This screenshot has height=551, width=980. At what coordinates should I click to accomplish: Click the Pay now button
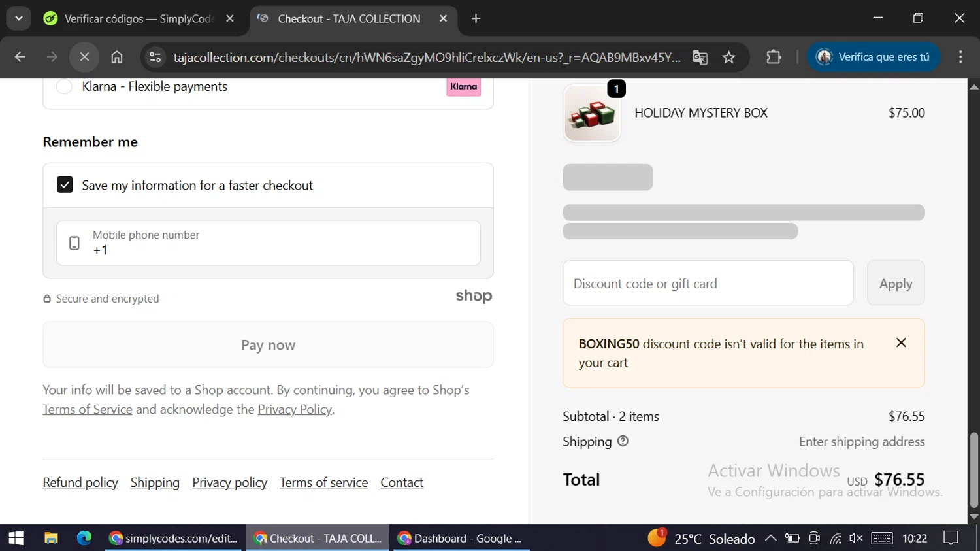(x=268, y=344)
